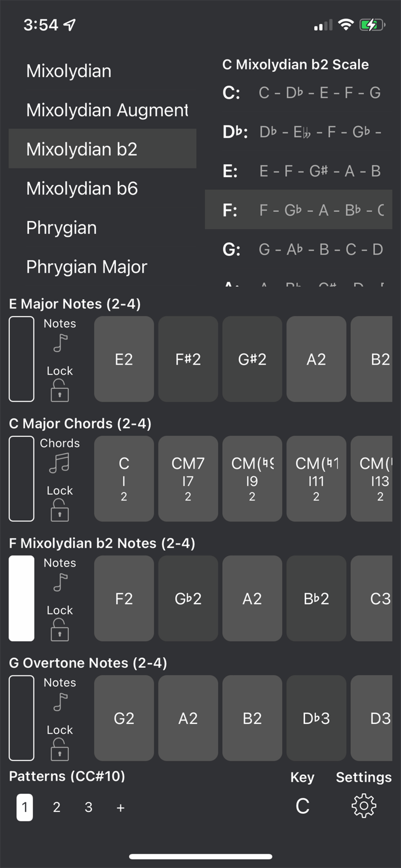Add a new pattern with the + button
Viewport: 401px width, 868px height.
click(x=120, y=807)
